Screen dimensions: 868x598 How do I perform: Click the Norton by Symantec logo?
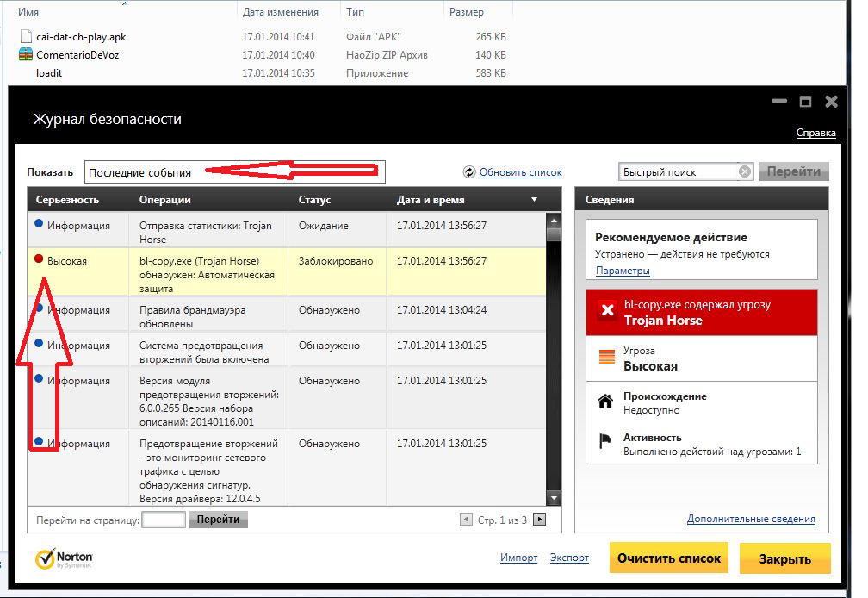(x=65, y=558)
